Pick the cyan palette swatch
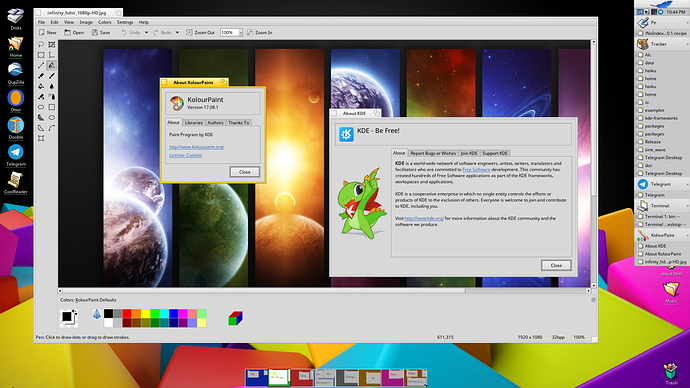The image size is (690, 388). [165, 313]
